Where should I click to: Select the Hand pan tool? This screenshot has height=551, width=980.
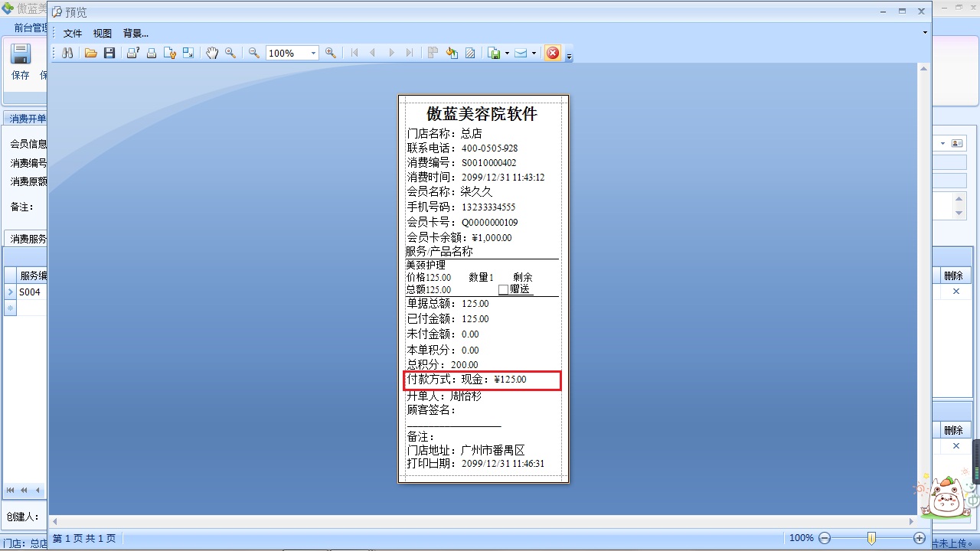(212, 53)
